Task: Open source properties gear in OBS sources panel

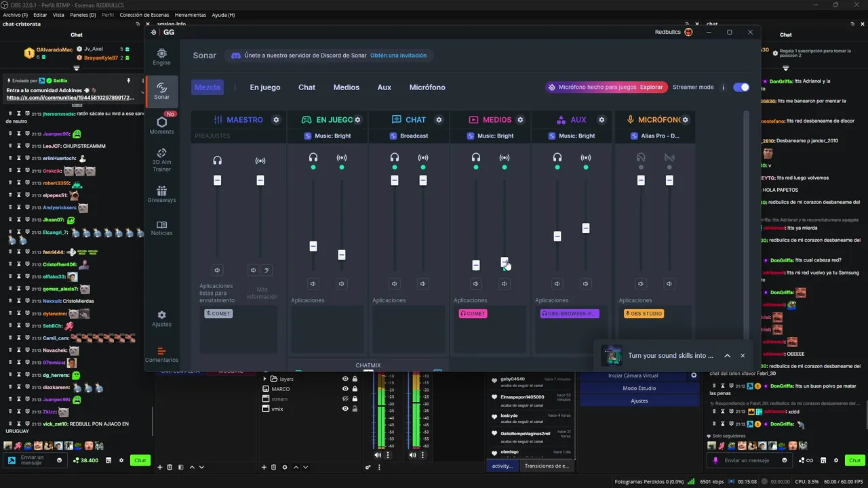Action: tap(284, 467)
